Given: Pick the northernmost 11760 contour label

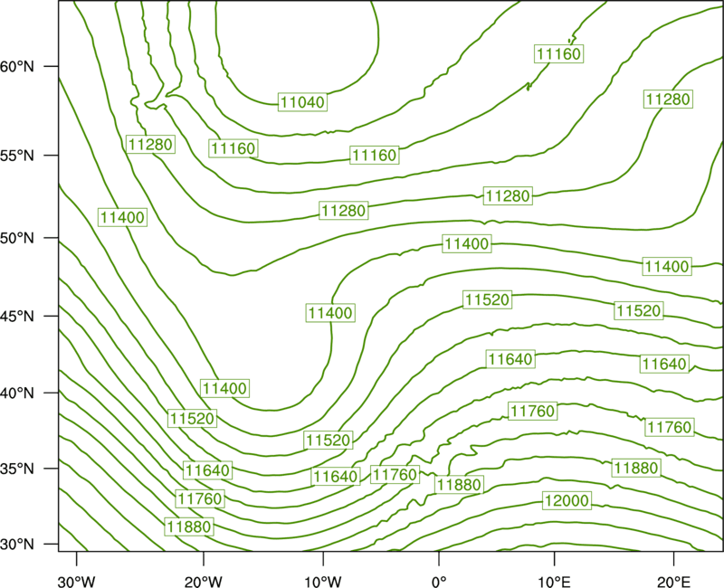Looking at the screenshot, I should tap(532, 411).
